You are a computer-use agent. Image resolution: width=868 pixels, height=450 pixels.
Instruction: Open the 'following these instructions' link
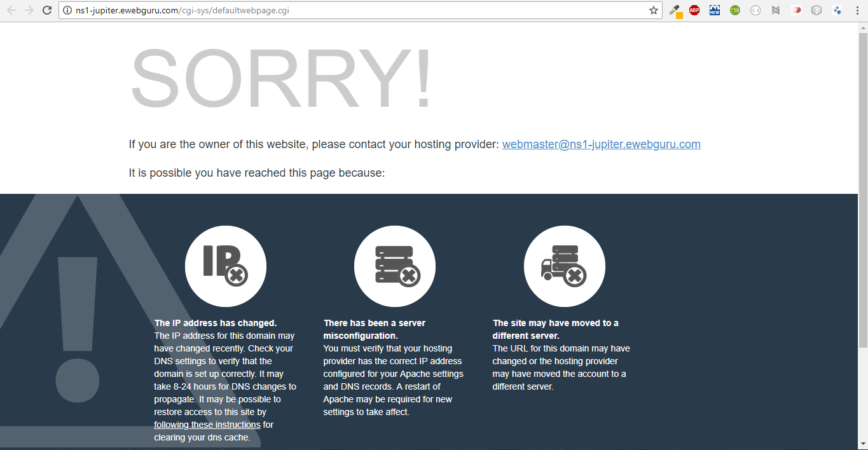point(207,425)
